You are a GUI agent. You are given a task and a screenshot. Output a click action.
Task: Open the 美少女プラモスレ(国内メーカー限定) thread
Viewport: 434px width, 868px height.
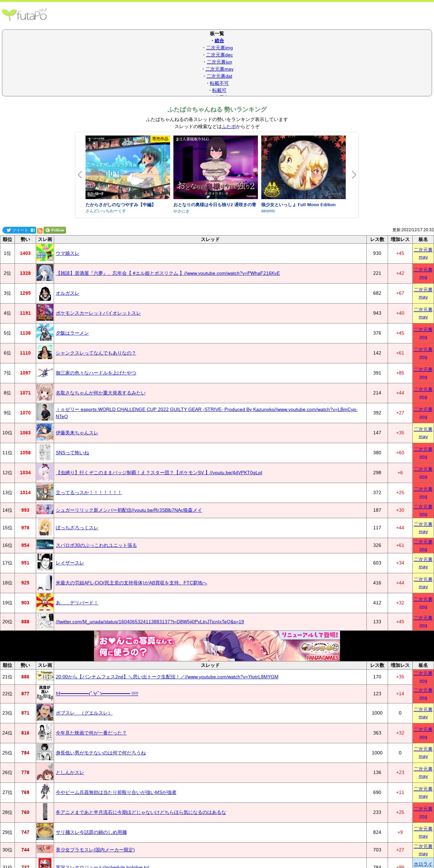(x=95, y=850)
